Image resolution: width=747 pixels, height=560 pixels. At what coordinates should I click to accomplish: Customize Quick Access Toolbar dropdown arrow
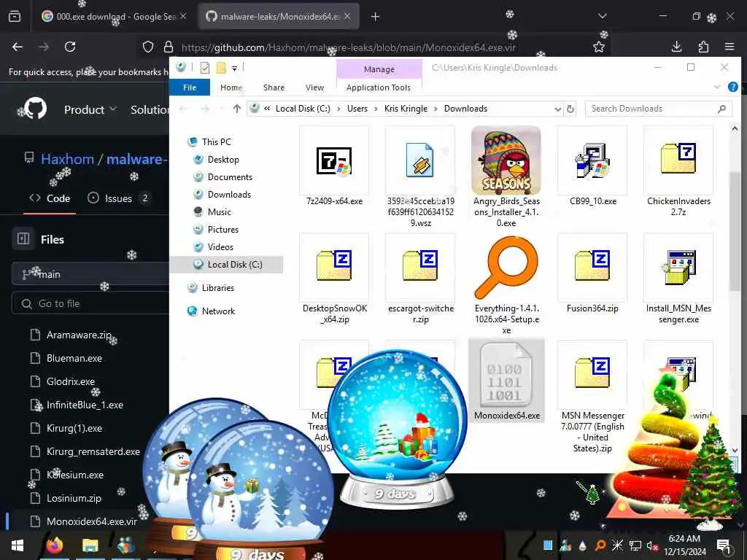tap(234, 69)
